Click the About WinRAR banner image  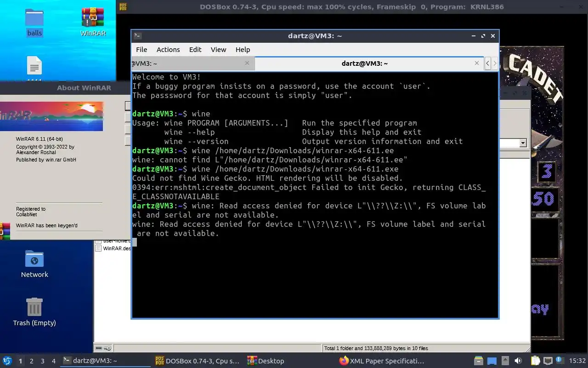[51, 116]
